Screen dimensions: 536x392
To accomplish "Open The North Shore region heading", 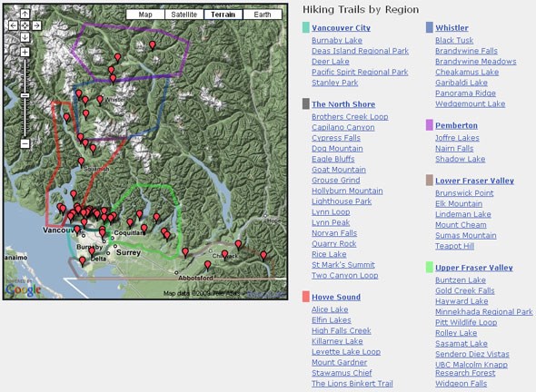I will pos(343,104).
